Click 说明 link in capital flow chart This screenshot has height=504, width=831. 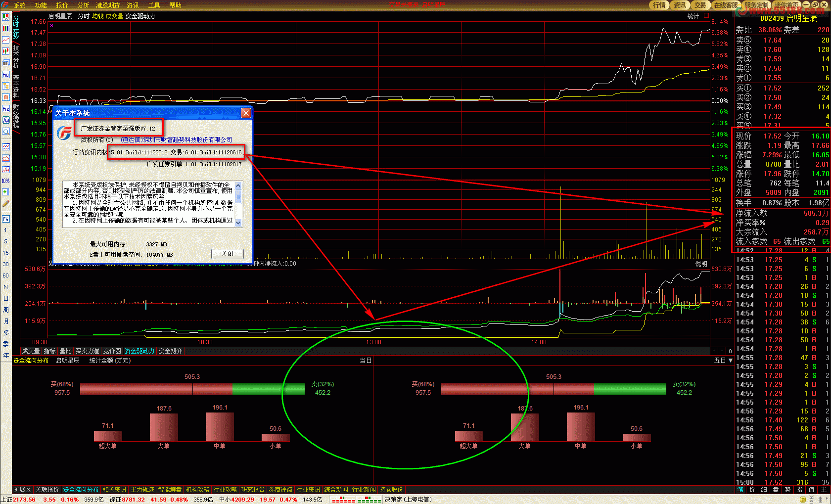coord(701,264)
